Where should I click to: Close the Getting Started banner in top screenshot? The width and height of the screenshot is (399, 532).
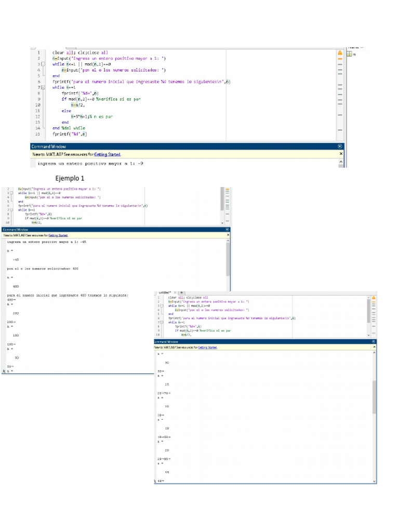pyautogui.click(x=341, y=154)
